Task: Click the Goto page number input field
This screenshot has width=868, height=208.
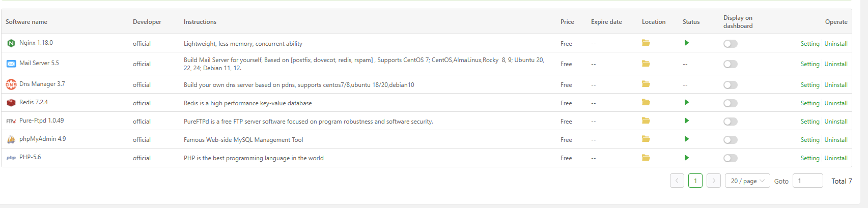Action: [x=808, y=181]
